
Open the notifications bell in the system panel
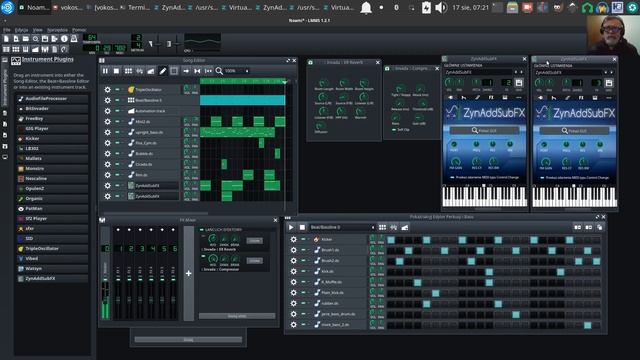point(366,8)
